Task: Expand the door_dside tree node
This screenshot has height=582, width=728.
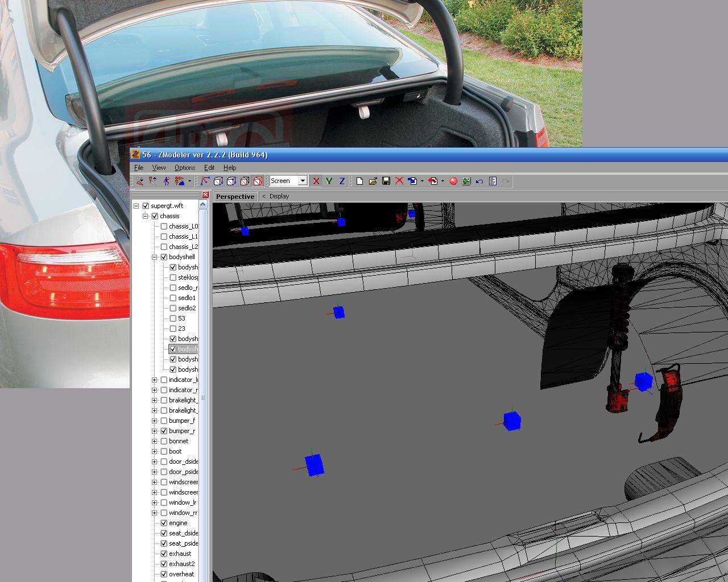Action: [155, 462]
